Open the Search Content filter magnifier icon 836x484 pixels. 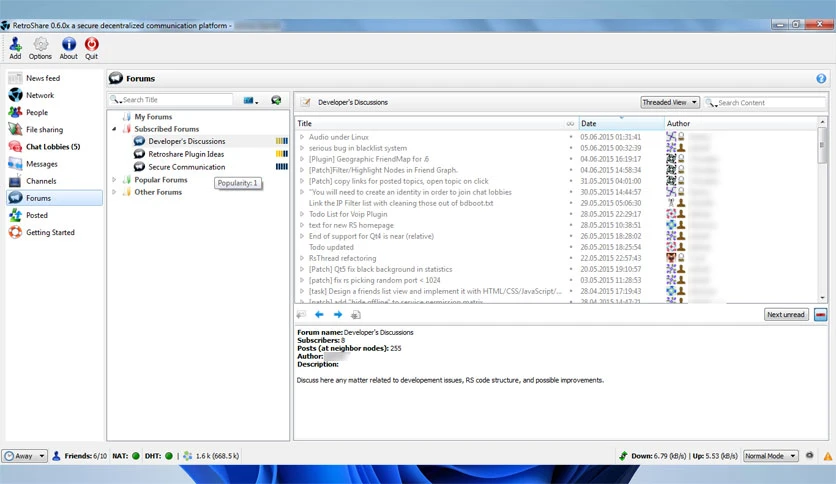click(711, 102)
